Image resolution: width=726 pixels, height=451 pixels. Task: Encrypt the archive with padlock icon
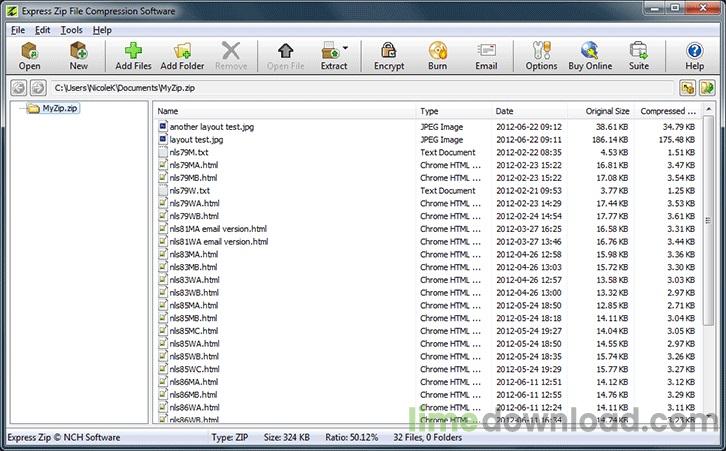389,56
